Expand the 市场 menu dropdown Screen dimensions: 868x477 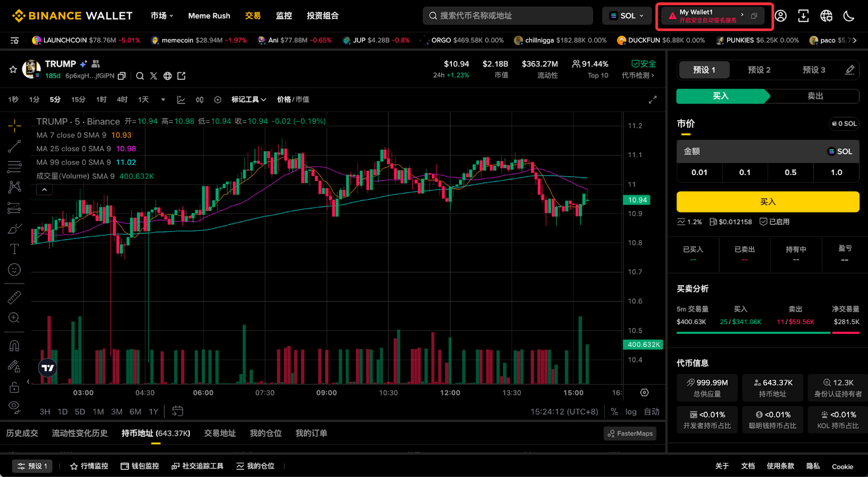162,16
